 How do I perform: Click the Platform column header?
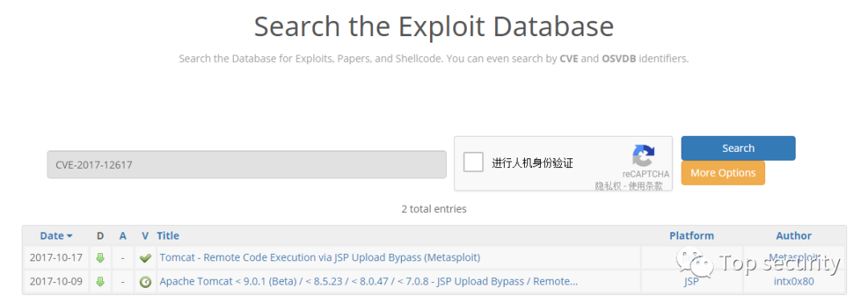(x=691, y=235)
